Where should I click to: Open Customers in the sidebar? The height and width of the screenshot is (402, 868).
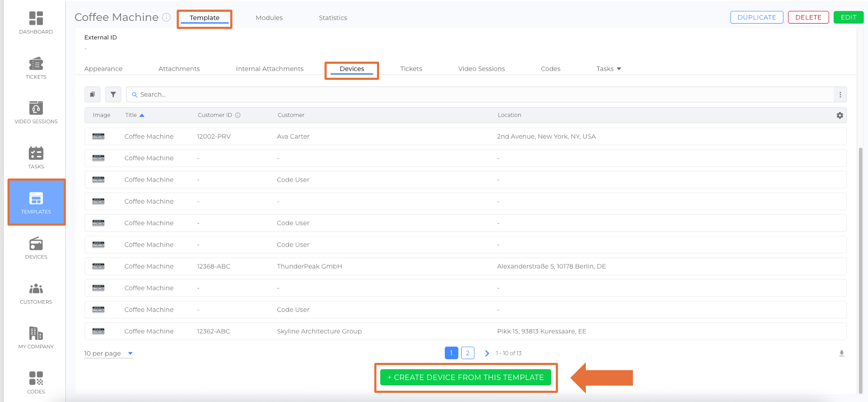point(36,293)
